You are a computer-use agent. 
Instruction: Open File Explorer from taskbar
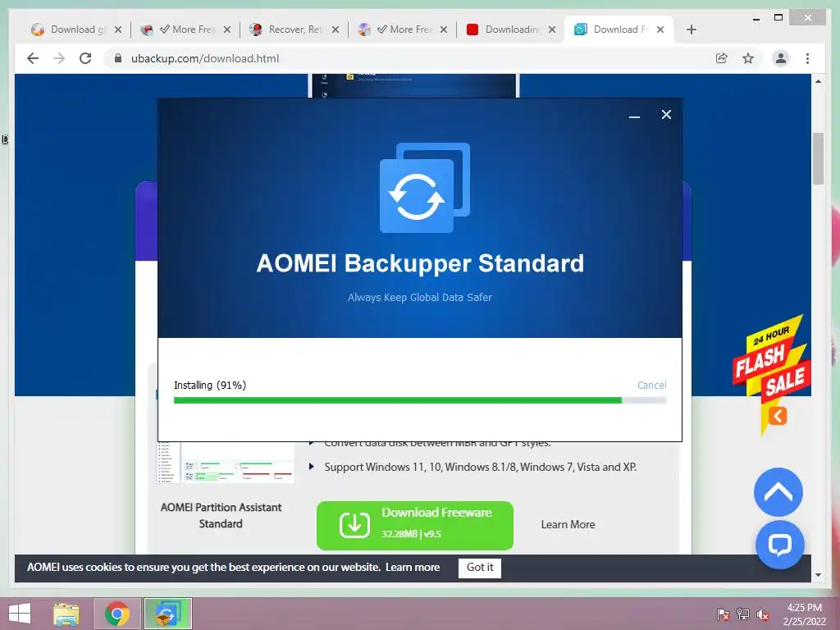coord(66,614)
